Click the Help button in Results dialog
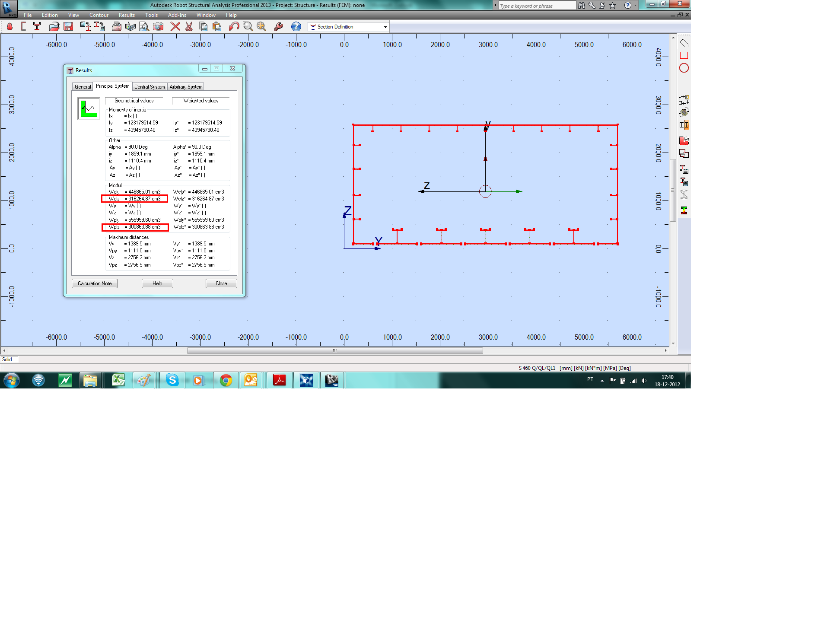Viewport: 840px width, 630px height. (157, 283)
